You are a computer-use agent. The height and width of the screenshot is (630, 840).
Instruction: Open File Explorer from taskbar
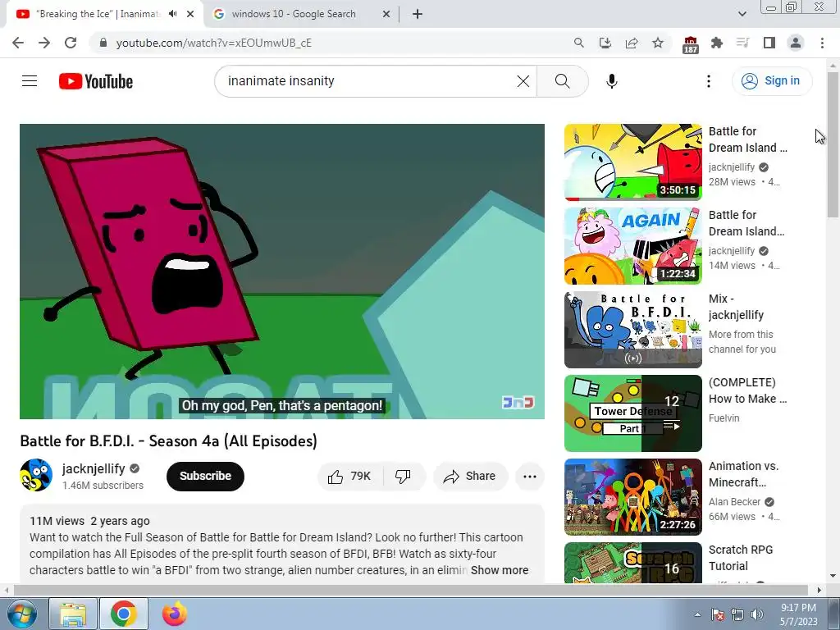pyautogui.click(x=73, y=614)
